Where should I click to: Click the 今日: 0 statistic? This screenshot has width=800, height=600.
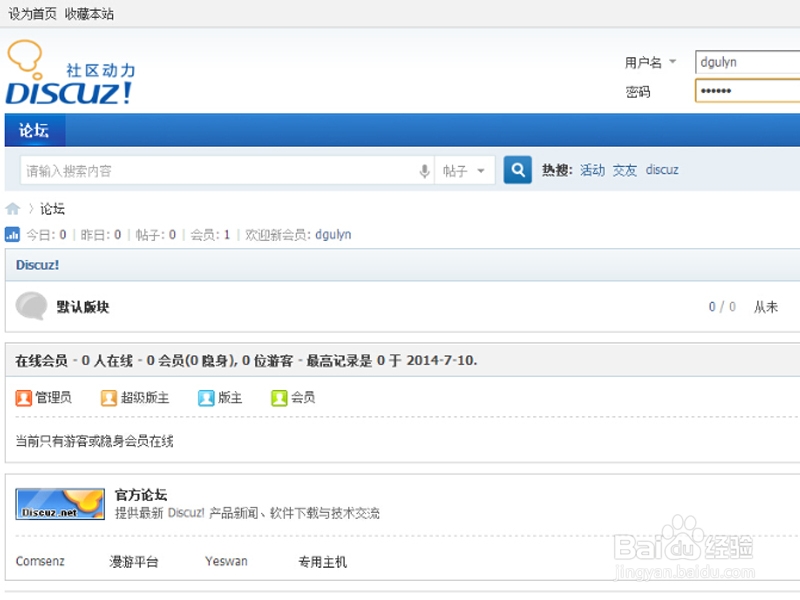click(x=46, y=235)
